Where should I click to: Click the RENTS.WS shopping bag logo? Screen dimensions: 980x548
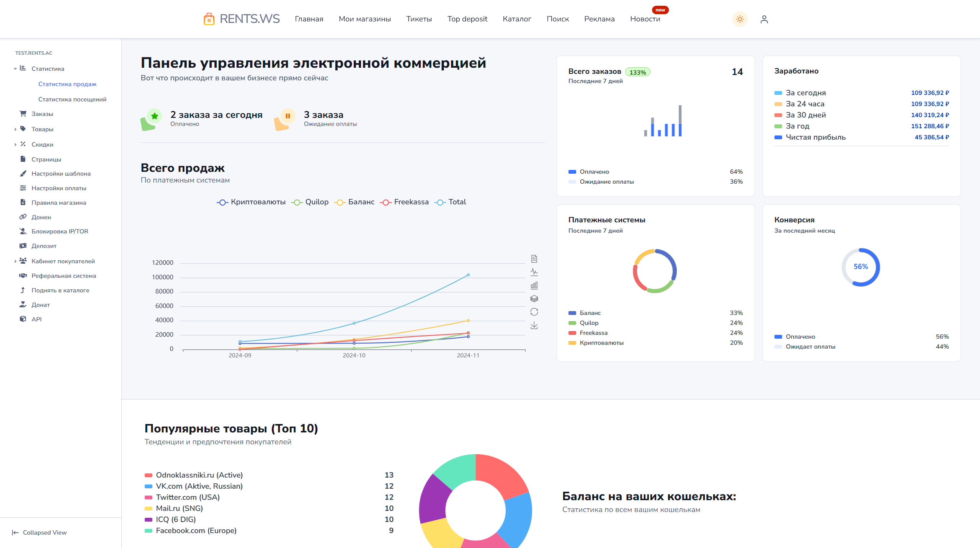tap(209, 19)
